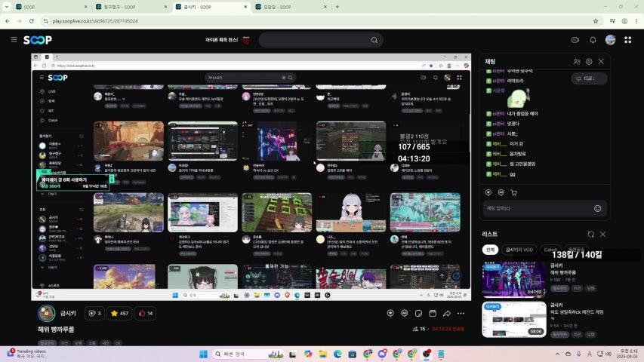Open VOD thumbnail with 3:47:03 duration
Image resolution: width=644 pixels, height=362 pixels.
click(514, 280)
